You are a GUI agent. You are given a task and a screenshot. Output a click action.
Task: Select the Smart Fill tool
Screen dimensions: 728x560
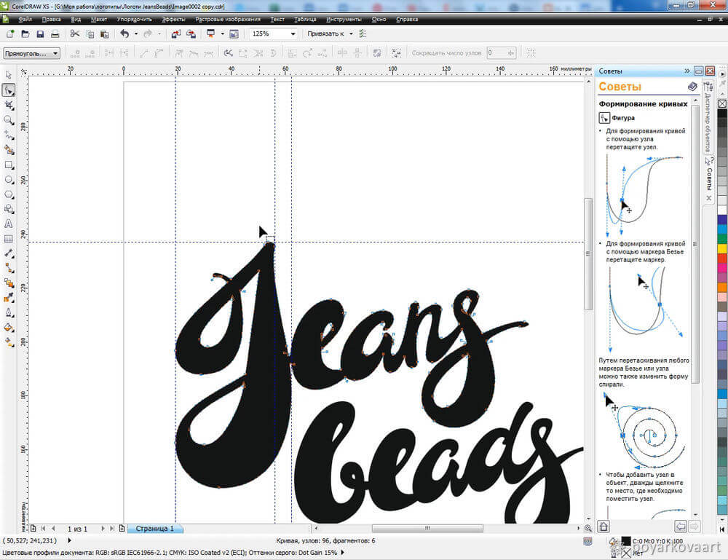tap(8, 150)
